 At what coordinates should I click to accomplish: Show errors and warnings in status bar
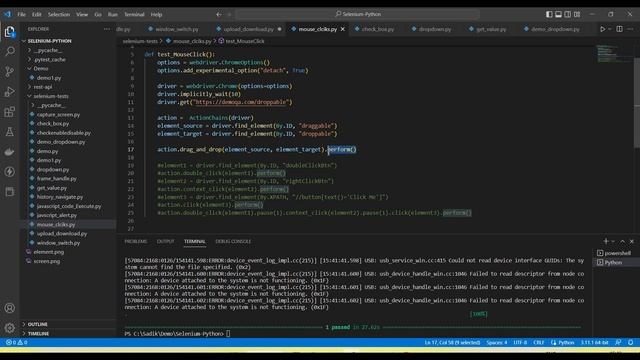click(16, 342)
